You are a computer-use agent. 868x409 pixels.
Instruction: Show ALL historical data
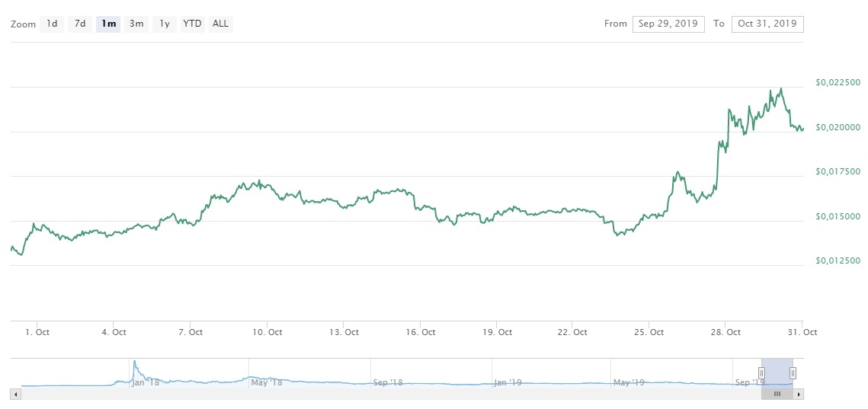pos(220,24)
